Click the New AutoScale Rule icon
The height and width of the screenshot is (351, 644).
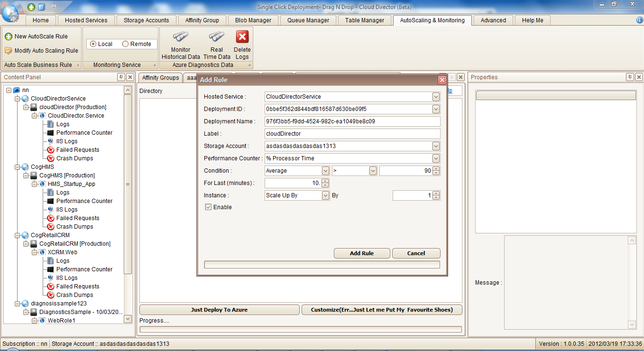[8, 37]
